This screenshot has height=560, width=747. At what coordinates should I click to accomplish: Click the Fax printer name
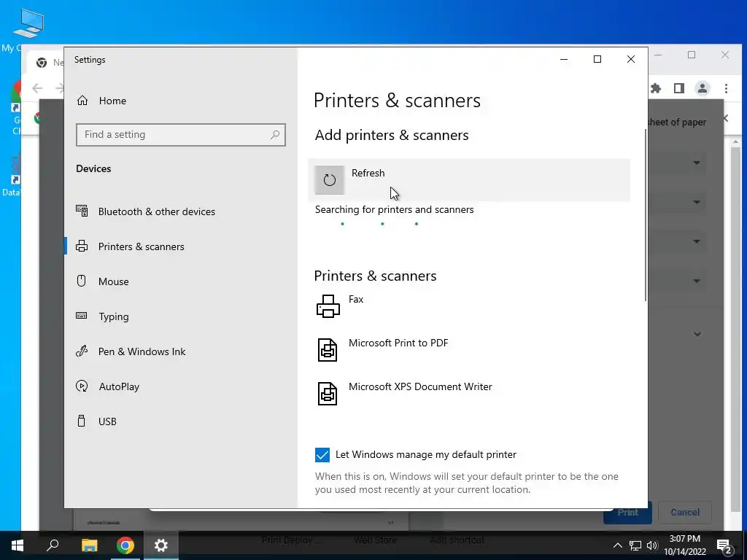(356, 299)
